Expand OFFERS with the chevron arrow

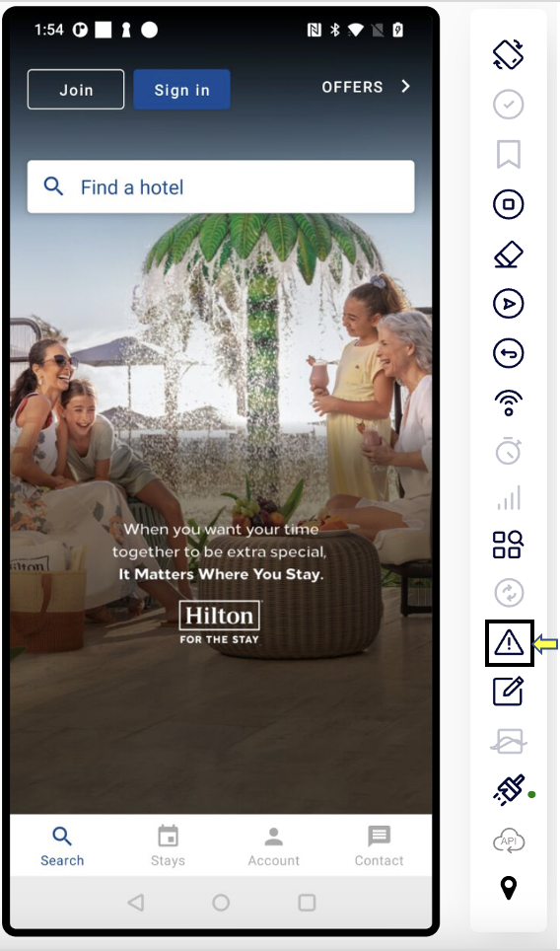coord(366,87)
